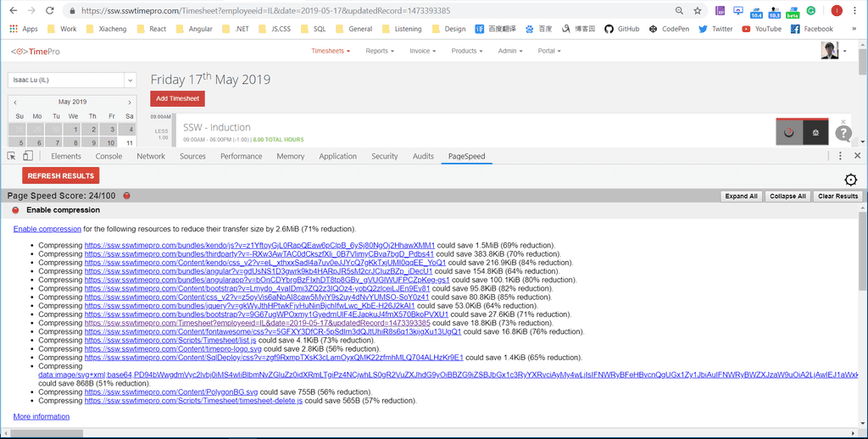This screenshot has height=439, width=868.
Task: Click the help question mark icon
Action: pyautogui.click(x=843, y=134)
